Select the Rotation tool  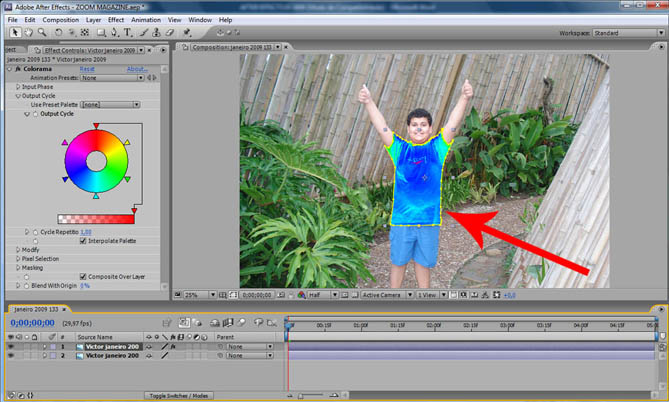(x=57, y=32)
